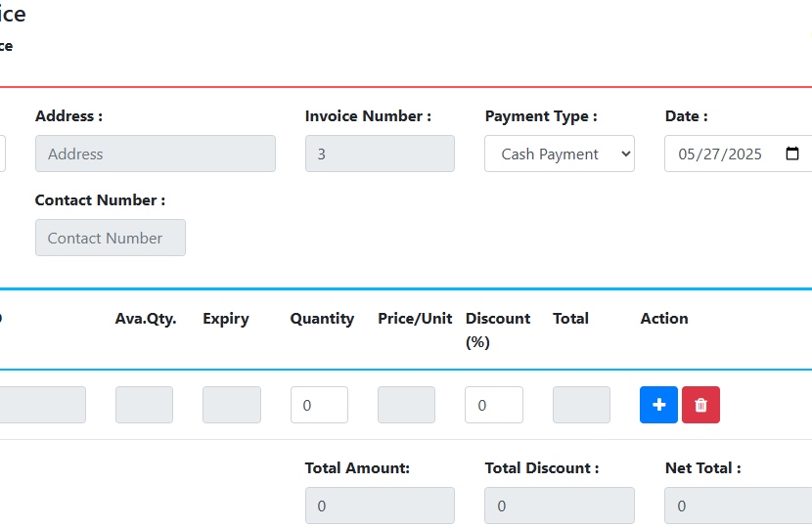The image size is (812, 528).
Task: Click the Price/Unit field in item row
Action: tap(407, 405)
